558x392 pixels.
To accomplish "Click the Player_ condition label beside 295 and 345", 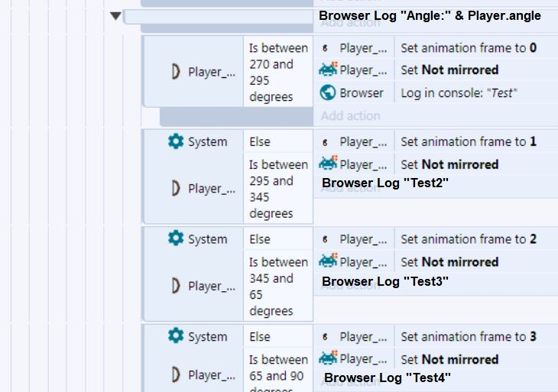I will (x=212, y=189).
